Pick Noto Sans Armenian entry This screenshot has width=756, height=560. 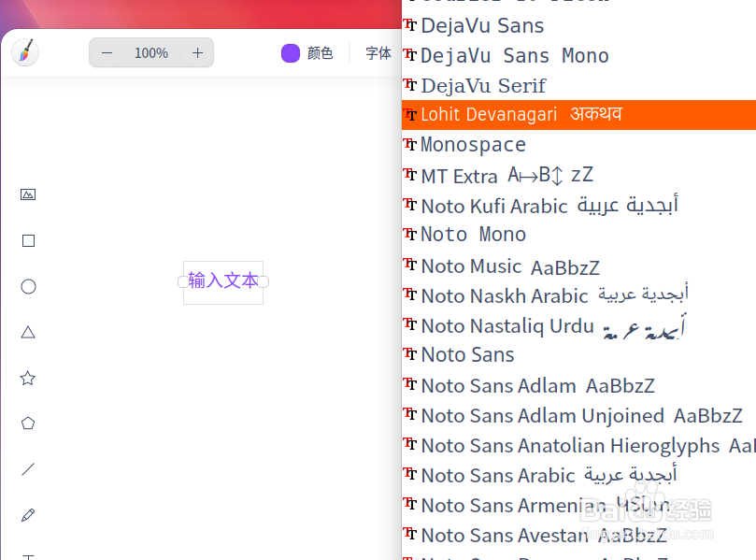tap(578, 506)
